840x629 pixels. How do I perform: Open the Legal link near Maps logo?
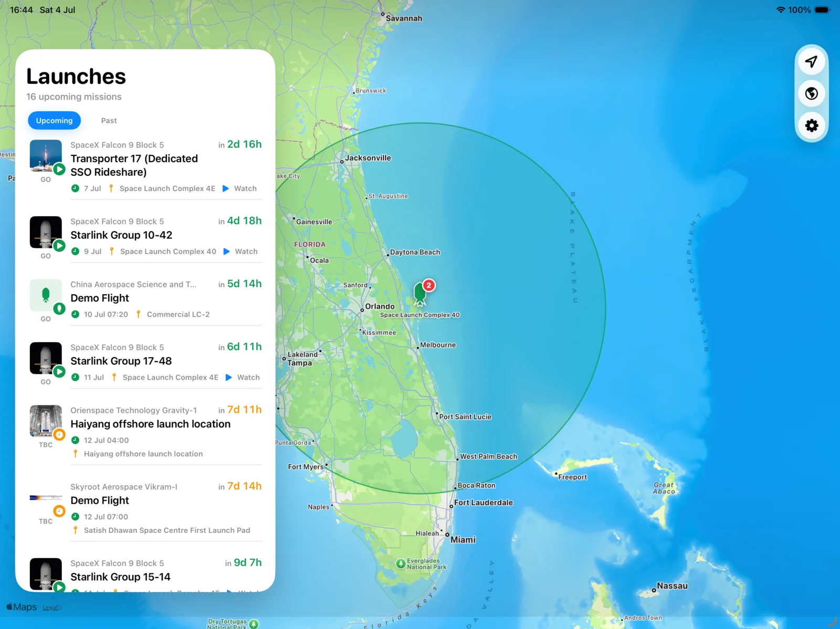(50, 607)
